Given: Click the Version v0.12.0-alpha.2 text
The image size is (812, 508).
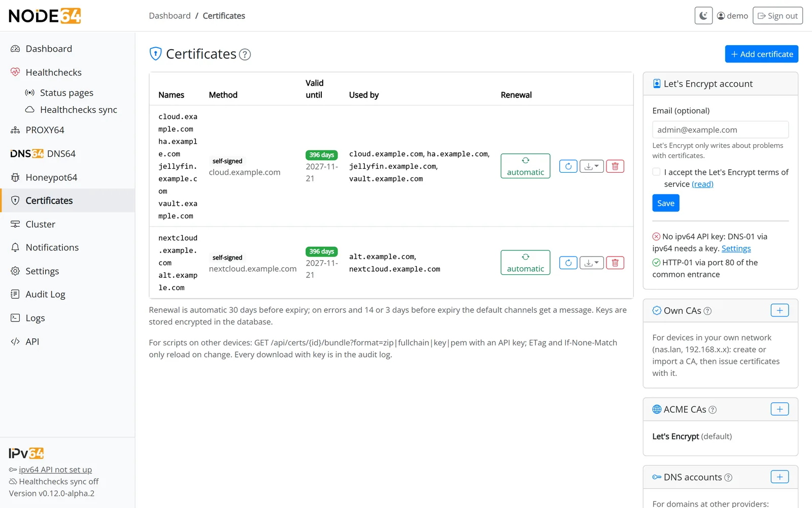Looking at the screenshot, I should [51, 493].
